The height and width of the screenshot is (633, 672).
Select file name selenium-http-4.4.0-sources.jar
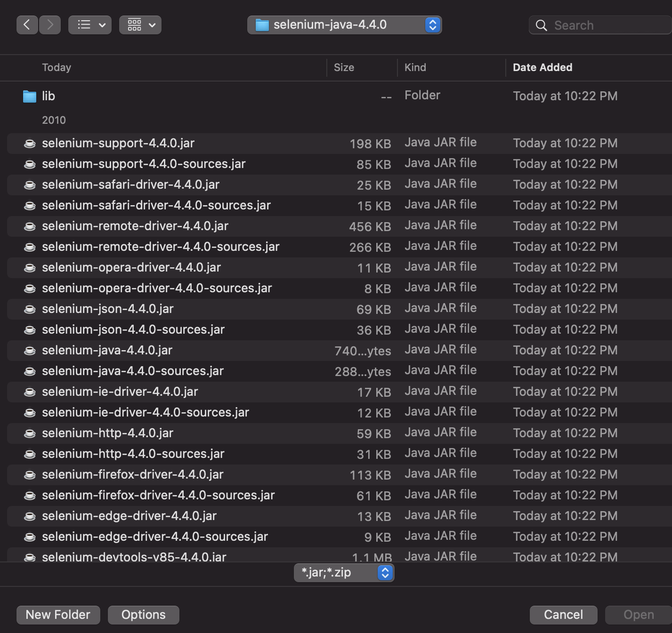[x=133, y=454]
